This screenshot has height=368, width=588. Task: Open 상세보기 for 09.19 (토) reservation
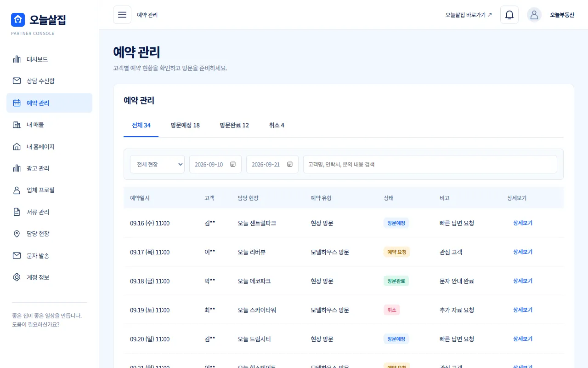(x=523, y=310)
